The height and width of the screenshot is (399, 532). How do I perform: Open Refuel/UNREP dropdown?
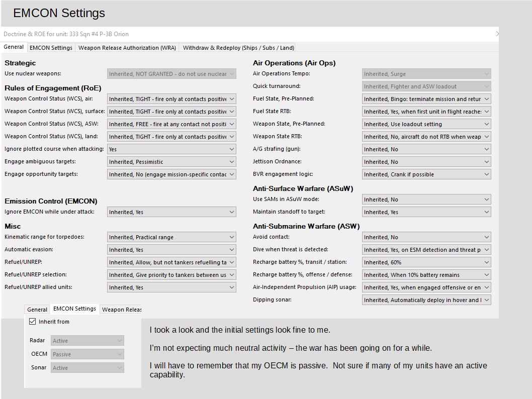pyautogui.click(x=171, y=262)
